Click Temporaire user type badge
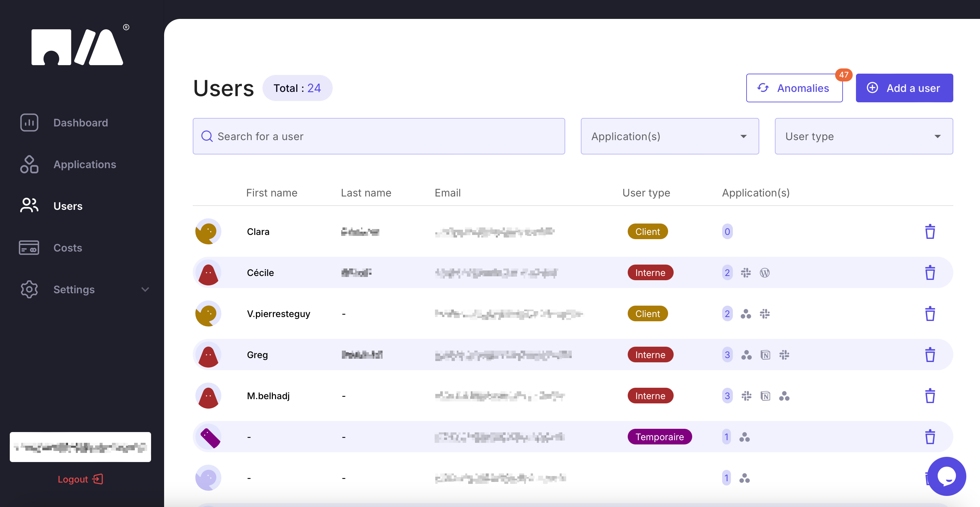 pyautogui.click(x=659, y=437)
